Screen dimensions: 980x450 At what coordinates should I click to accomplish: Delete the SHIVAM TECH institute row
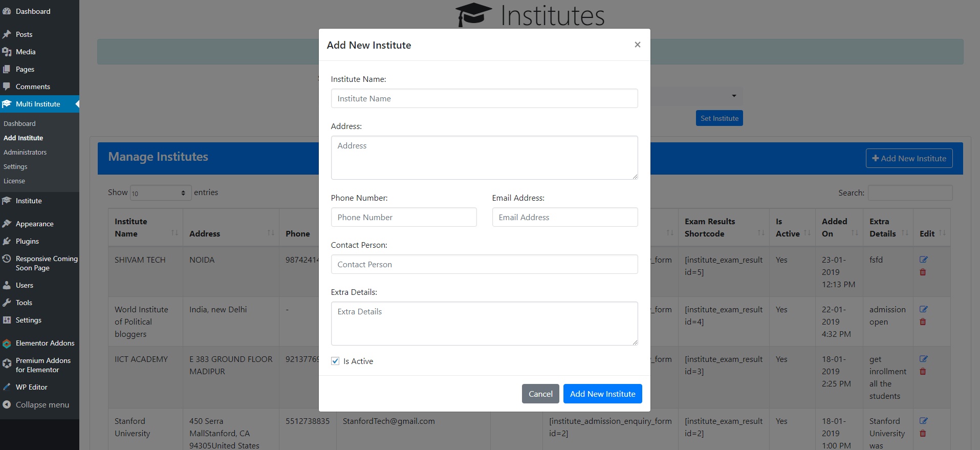point(923,272)
